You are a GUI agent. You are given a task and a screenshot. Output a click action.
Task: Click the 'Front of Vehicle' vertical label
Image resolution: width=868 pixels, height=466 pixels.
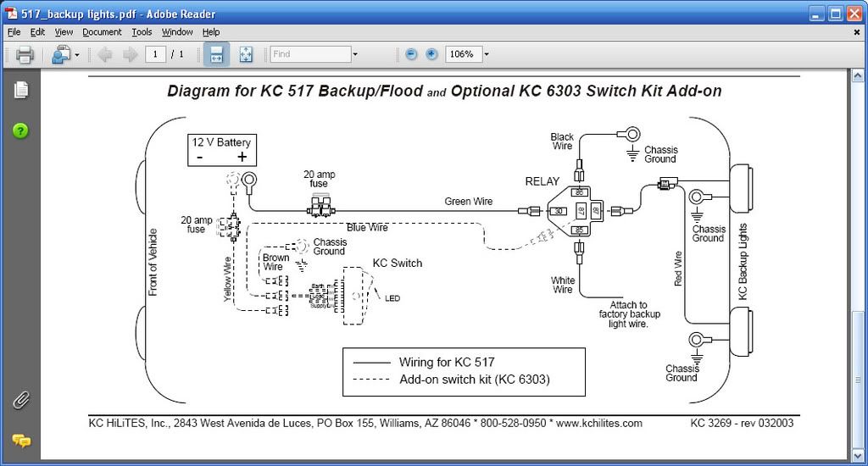(153, 263)
